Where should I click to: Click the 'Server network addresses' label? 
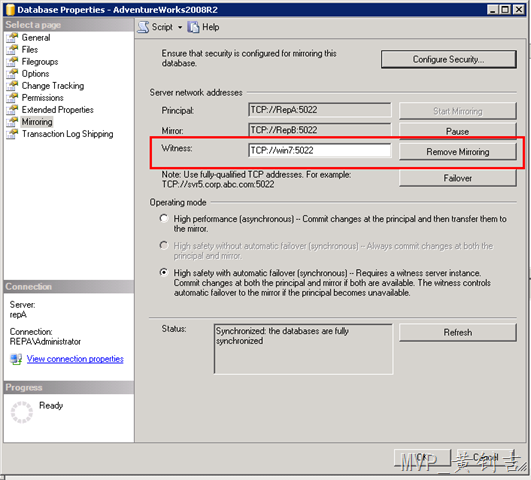[196, 92]
